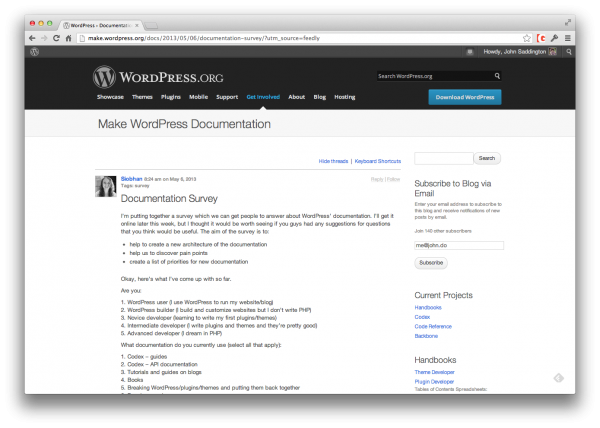Open the Handbooks project link
The height and width of the screenshot is (428, 600).
pos(428,308)
